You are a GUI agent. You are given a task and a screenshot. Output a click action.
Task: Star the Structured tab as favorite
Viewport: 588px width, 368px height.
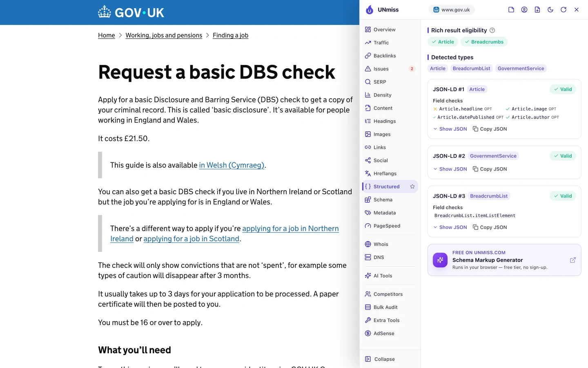(x=412, y=186)
